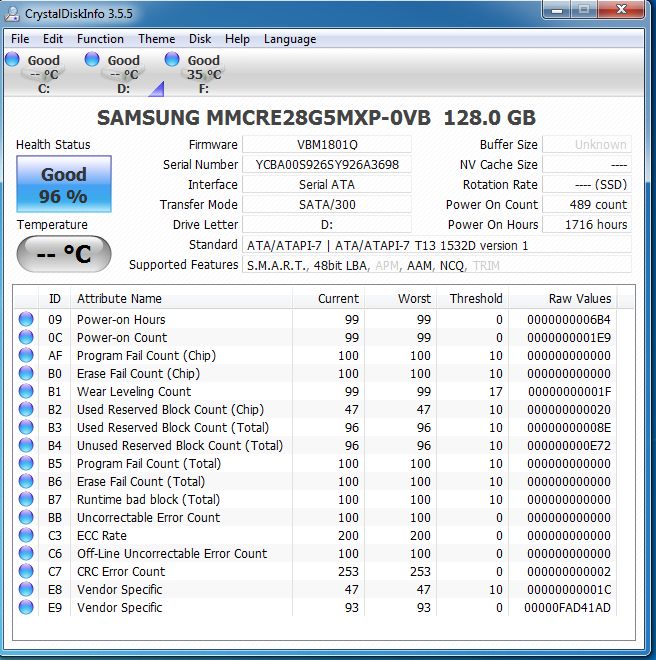Open the Language menu
The image size is (656, 660).
coord(290,39)
